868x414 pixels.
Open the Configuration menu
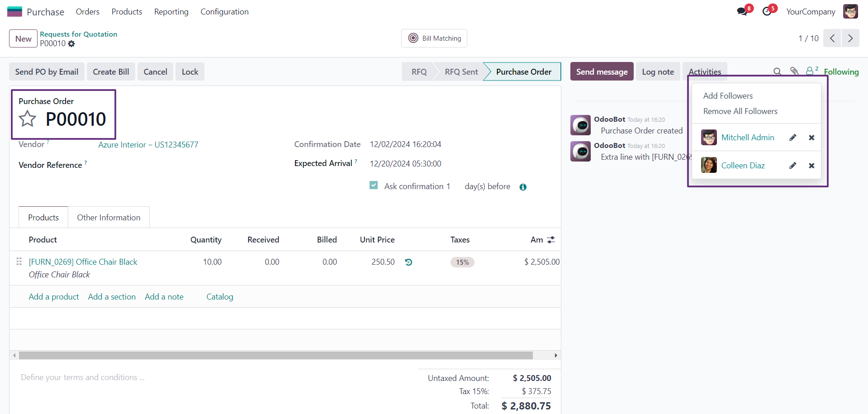pyautogui.click(x=224, y=12)
